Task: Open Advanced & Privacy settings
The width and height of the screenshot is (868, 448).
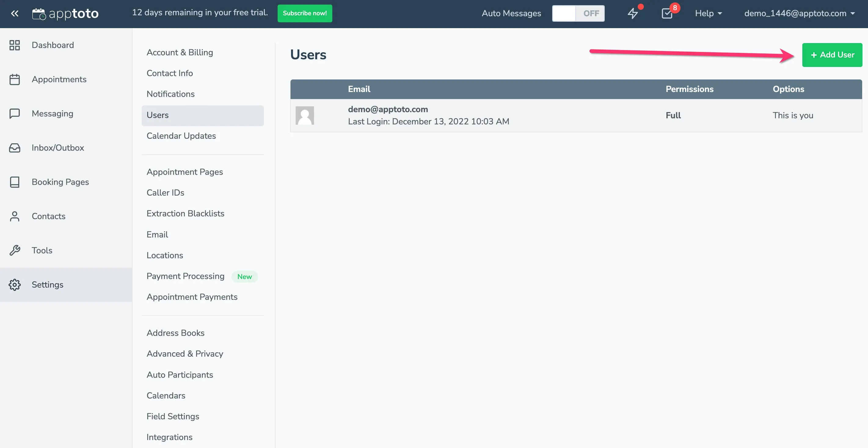Action: tap(185, 354)
